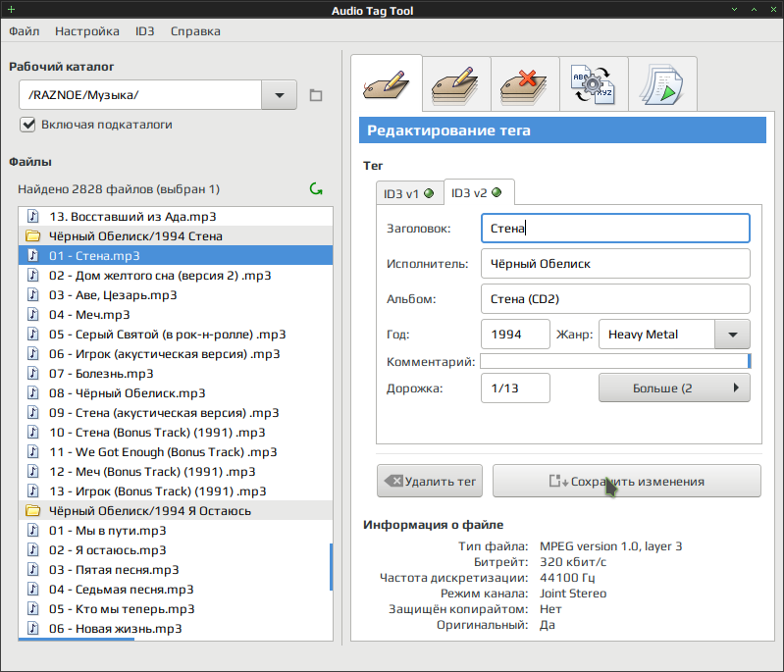Image resolution: width=784 pixels, height=672 pixels.
Task: Open the working directory path dropdown
Action: tap(279, 95)
